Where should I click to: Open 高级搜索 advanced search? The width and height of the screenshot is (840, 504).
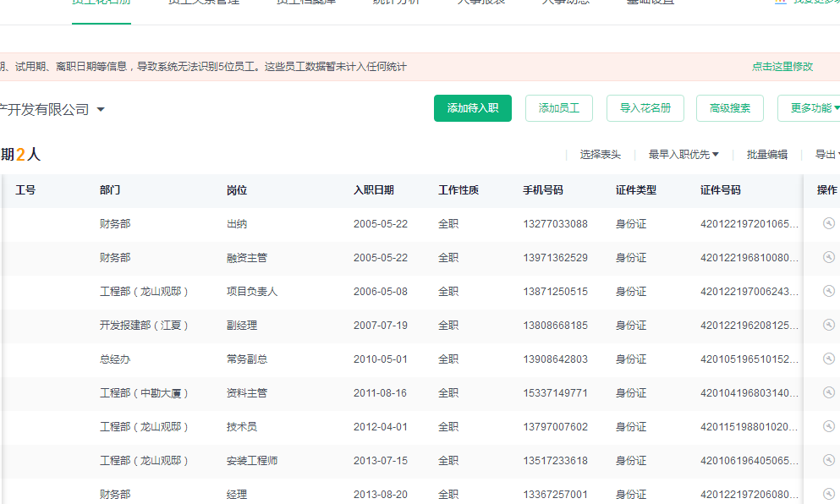[730, 108]
